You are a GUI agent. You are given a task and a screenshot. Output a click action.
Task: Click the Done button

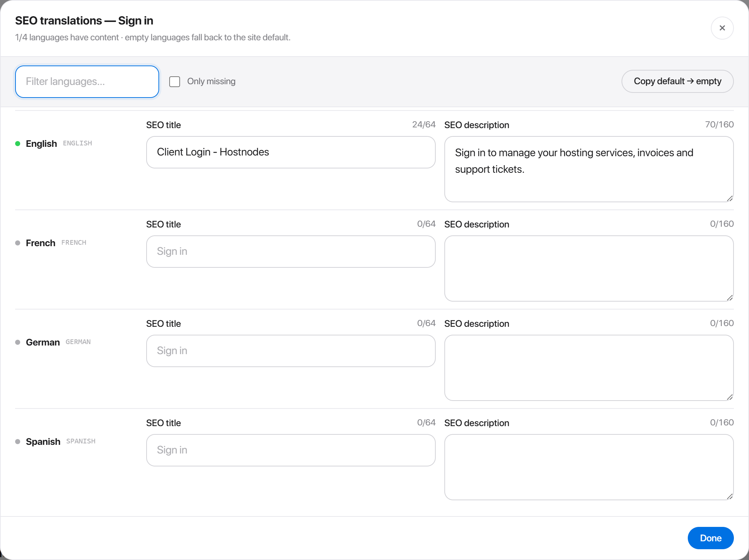click(710, 538)
